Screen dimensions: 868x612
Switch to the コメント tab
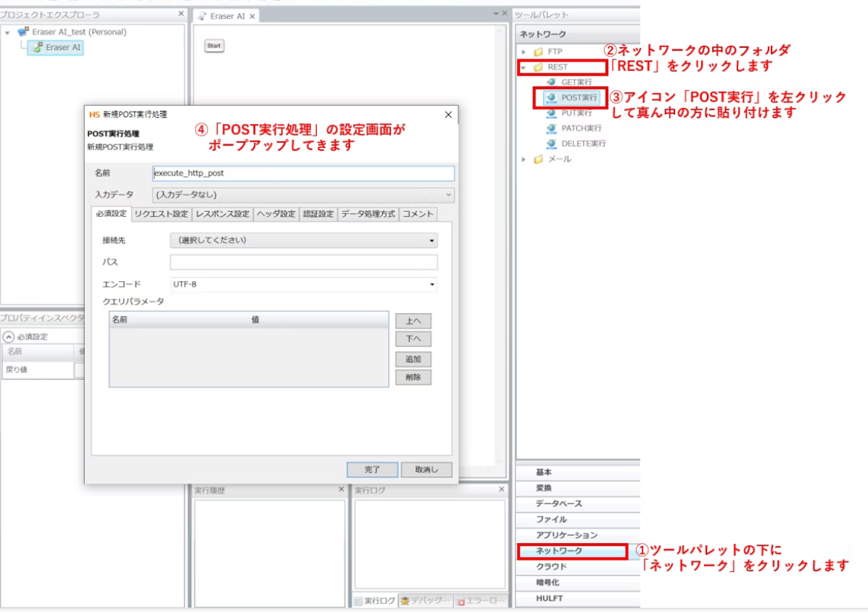(418, 214)
